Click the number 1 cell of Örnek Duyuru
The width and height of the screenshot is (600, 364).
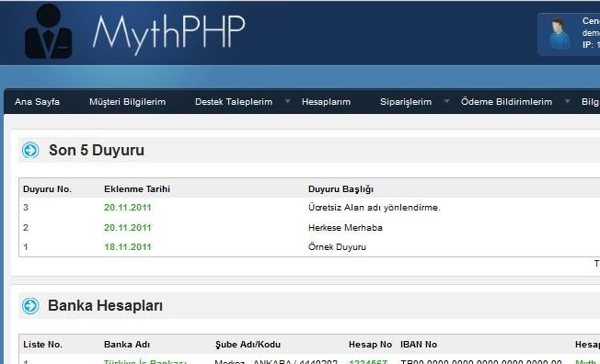(x=26, y=247)
